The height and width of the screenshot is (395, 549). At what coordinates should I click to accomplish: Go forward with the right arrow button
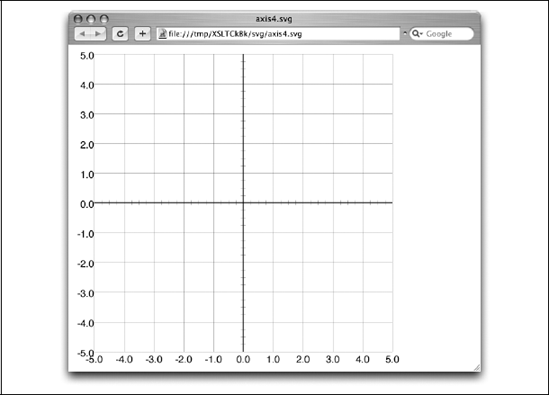click(x=98, y=34)
